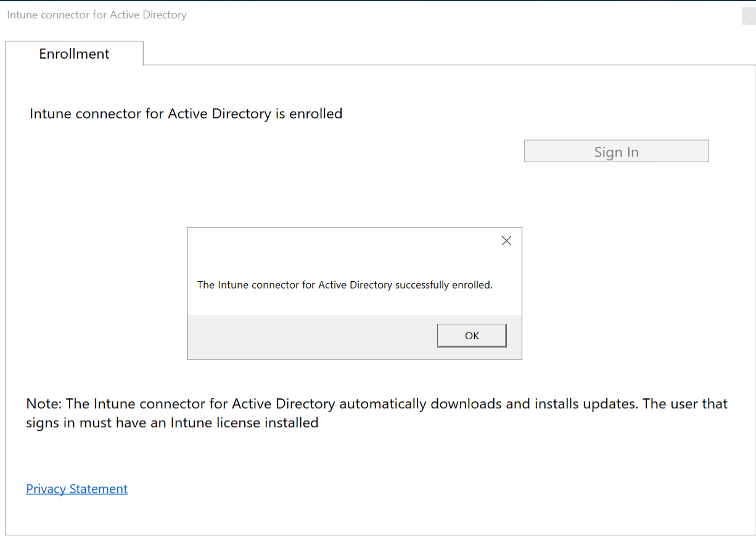Click the 'Note:' word in the update notice
This screenshot has width=756, height=539.
click(44, 404)
